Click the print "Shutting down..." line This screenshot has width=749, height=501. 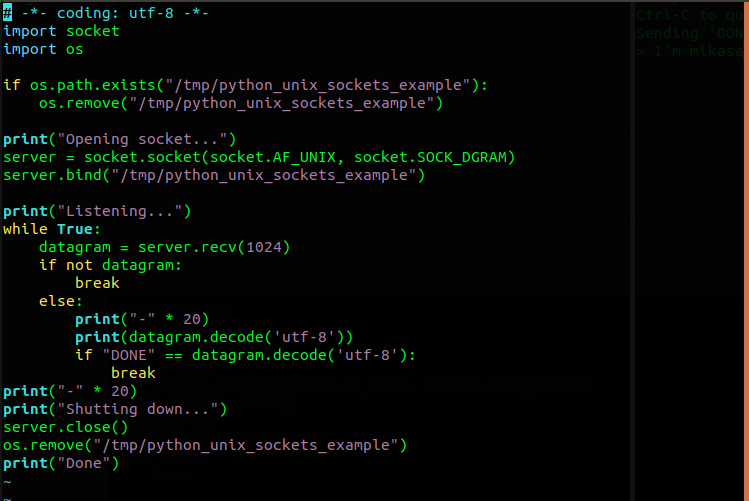[x=115, y=410]
